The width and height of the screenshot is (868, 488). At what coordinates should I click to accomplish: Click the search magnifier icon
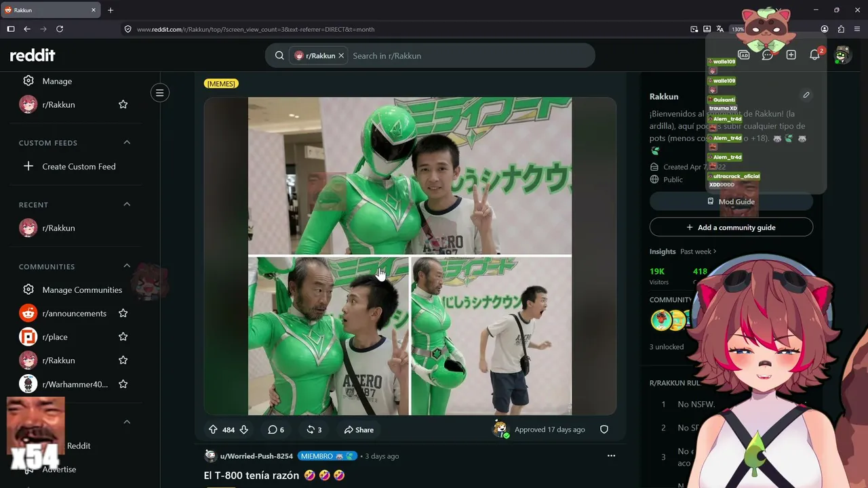click(x=279, y=56)
